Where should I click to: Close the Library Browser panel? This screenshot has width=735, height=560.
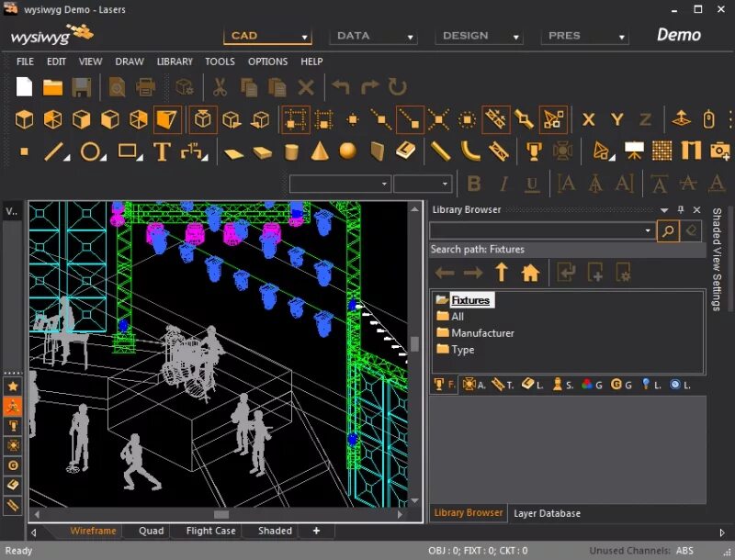click(696, 209)
